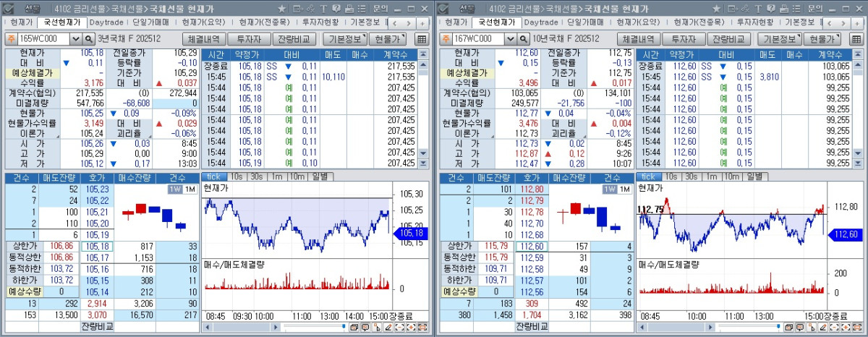The image size is (868, 337).
Task: Click bid price 105,17 in left order book
Action: pyautogui.click(x=97, y=257)
